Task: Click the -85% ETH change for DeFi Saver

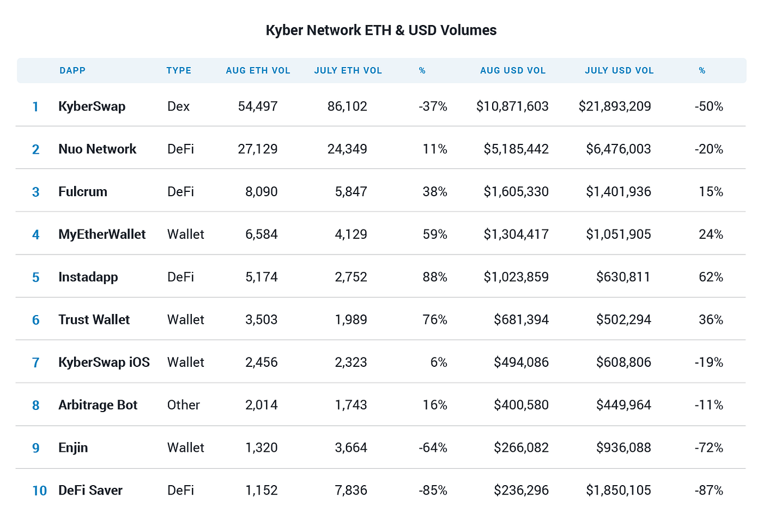Action: pyautogui.click(x=433, y=490)
